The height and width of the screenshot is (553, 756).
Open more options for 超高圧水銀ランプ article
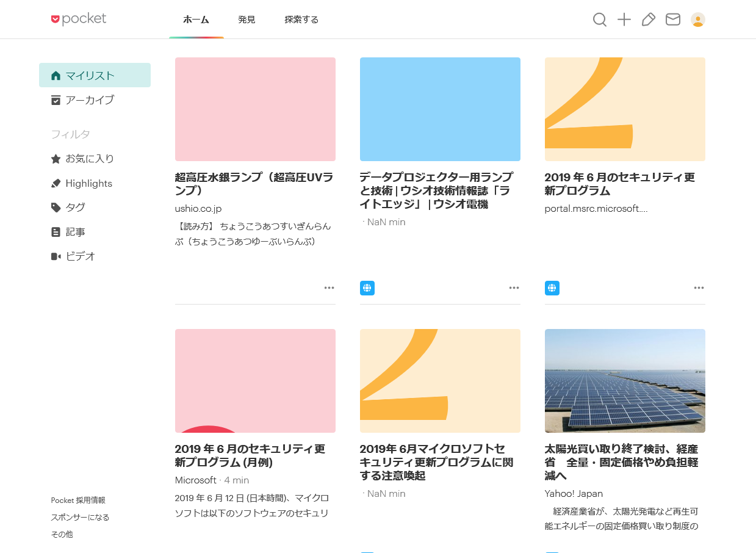(x=329, y=288)
